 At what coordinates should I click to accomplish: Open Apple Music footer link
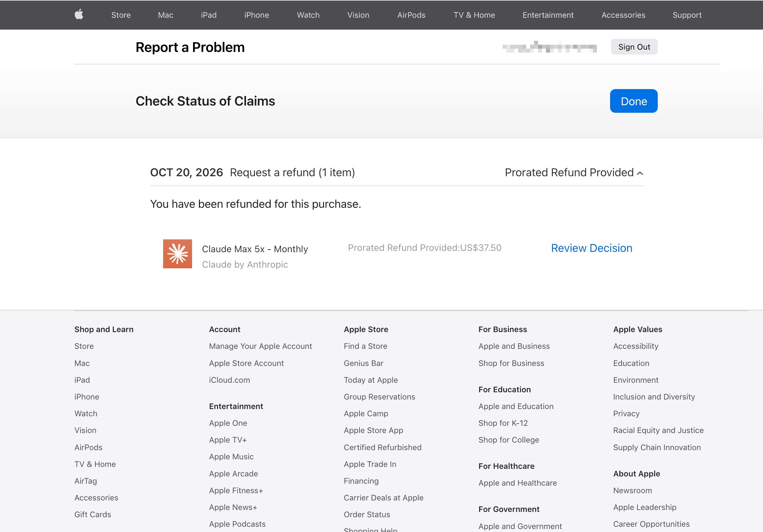[x=231, y=457]
